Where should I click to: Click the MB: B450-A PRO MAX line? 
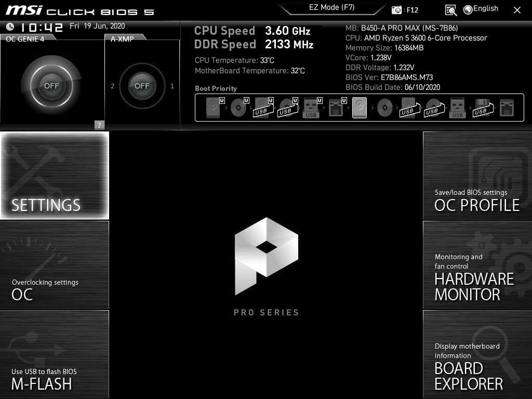tap(402, 28)
